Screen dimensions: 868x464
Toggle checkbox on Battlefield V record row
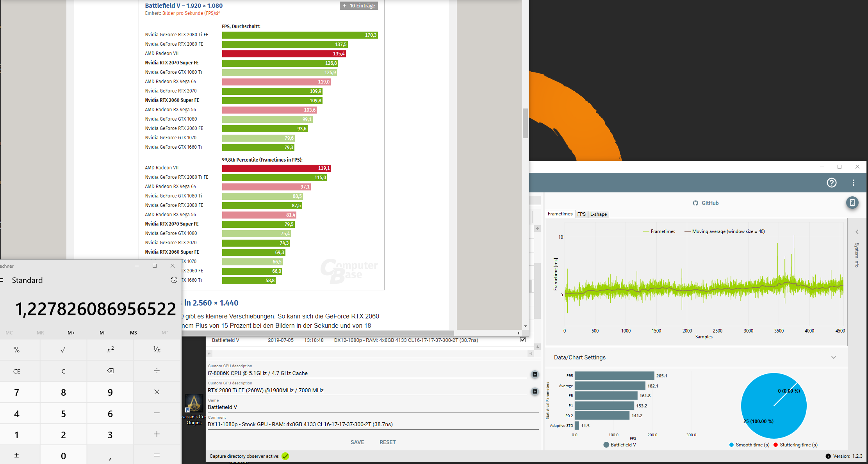coord(523,340)
